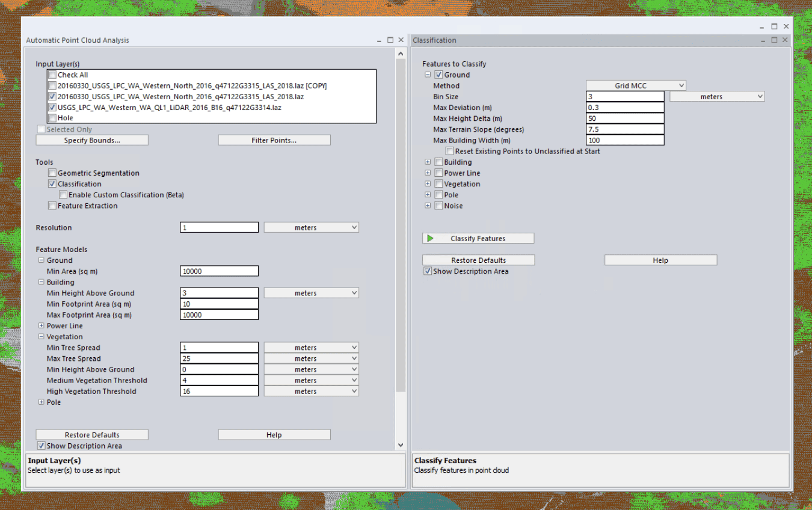The width and height of the screenshot is (812, 510).
Task: Enable Custom Classification (Beta)
Action: pyautogui.click(x=63, y=195)
